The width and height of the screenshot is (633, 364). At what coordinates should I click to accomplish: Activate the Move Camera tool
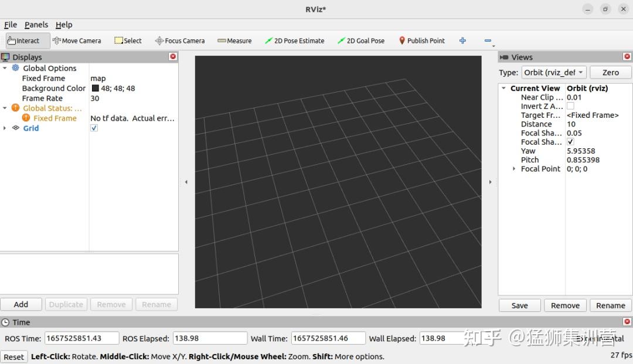pos(77,40)
